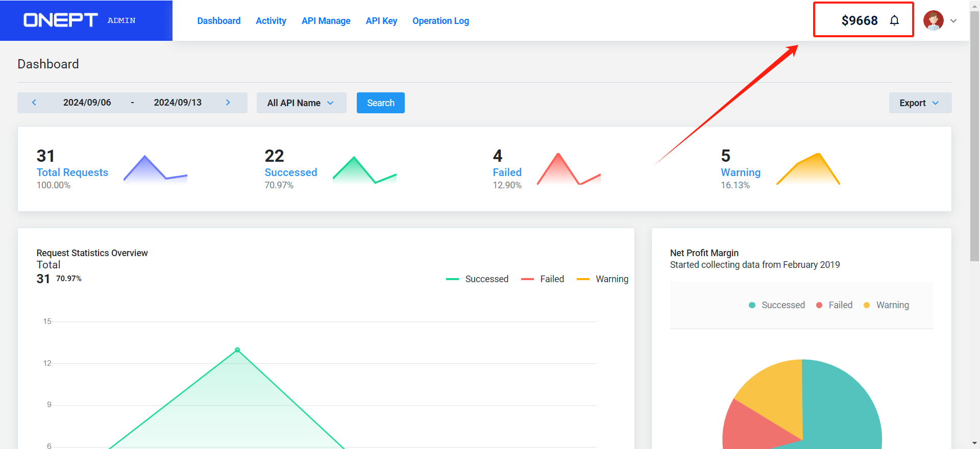Open the Activity menu item
The image size is (980, 449).
pos(271,21)
